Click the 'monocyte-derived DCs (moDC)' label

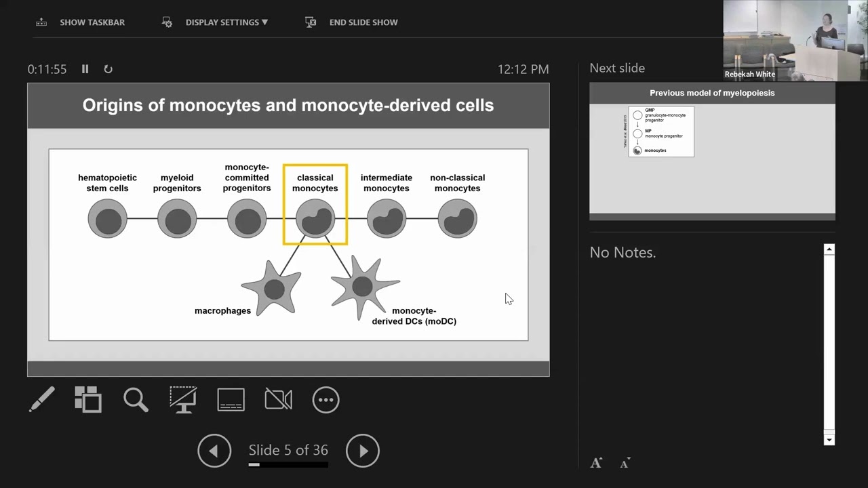tap(414, 316)
